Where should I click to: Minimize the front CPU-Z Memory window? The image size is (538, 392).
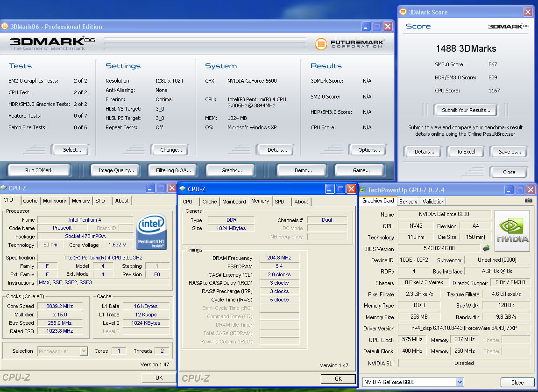[330, 189]
